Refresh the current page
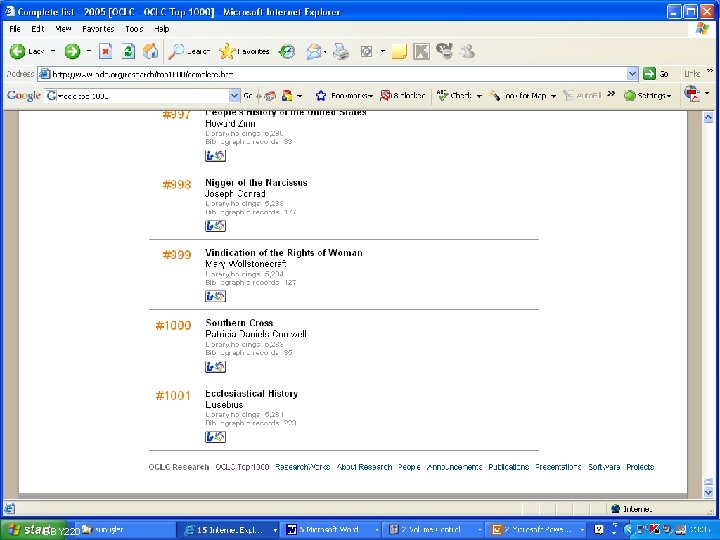 128,51
